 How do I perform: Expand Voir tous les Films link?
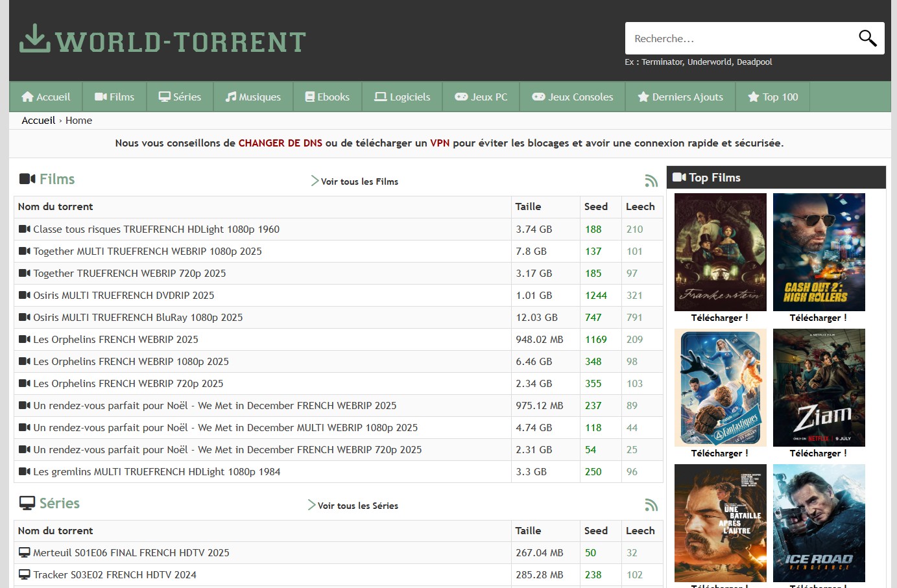tap(359, 182)
